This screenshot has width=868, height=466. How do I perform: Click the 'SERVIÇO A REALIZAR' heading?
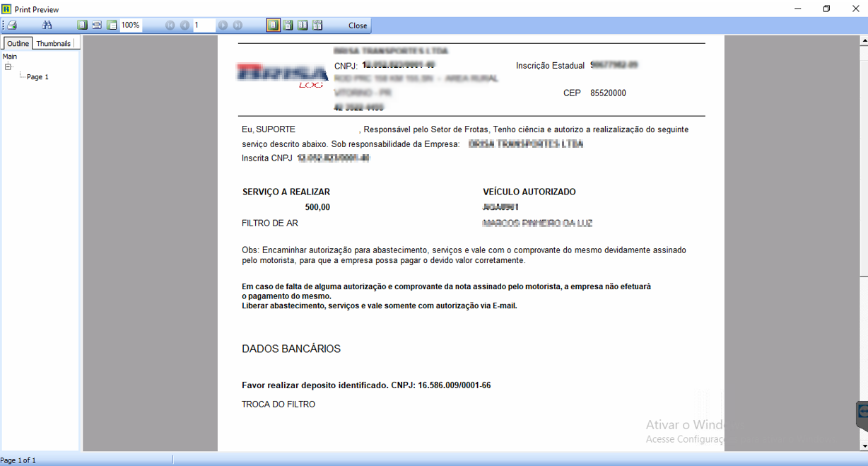286,192
